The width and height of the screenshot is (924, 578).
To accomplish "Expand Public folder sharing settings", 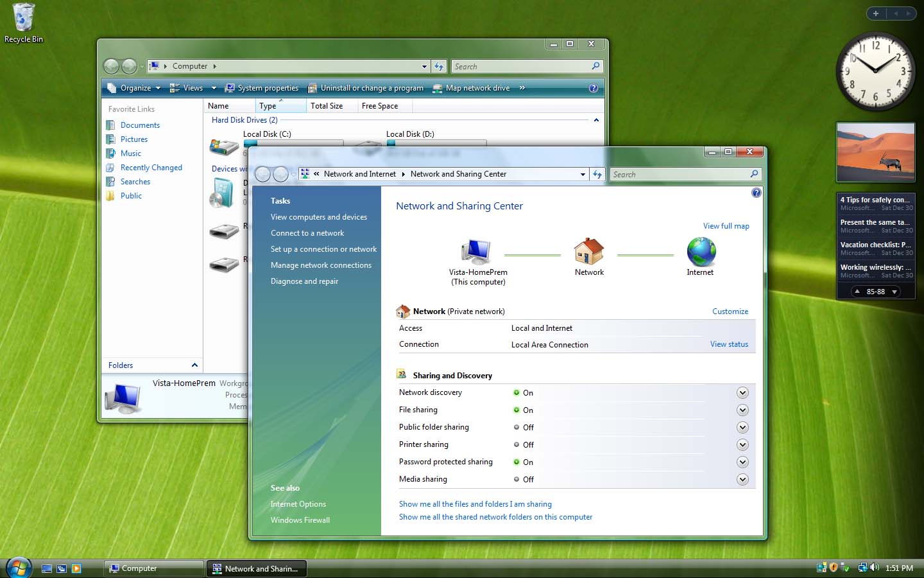I will [x=742, y=427].
